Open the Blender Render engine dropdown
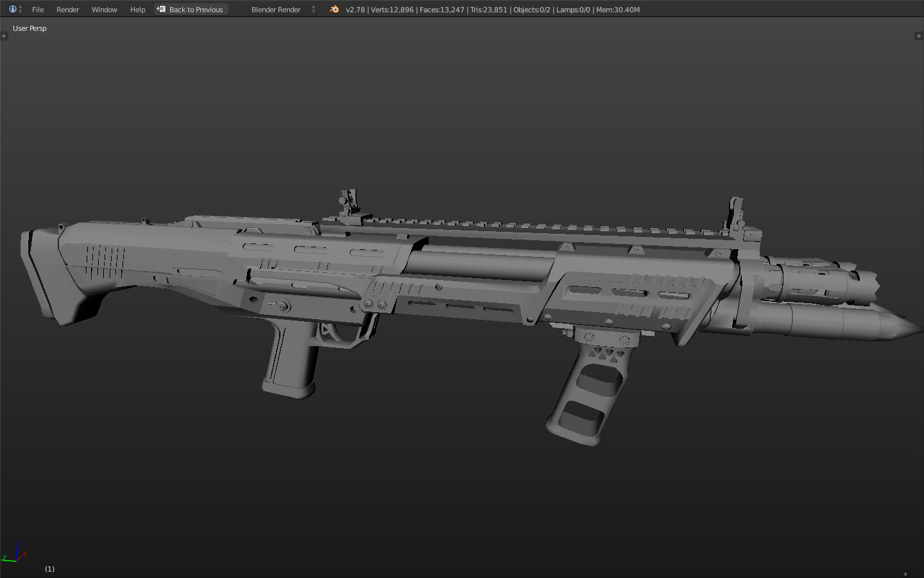924x578 pixels. click(x=283, y=10)
